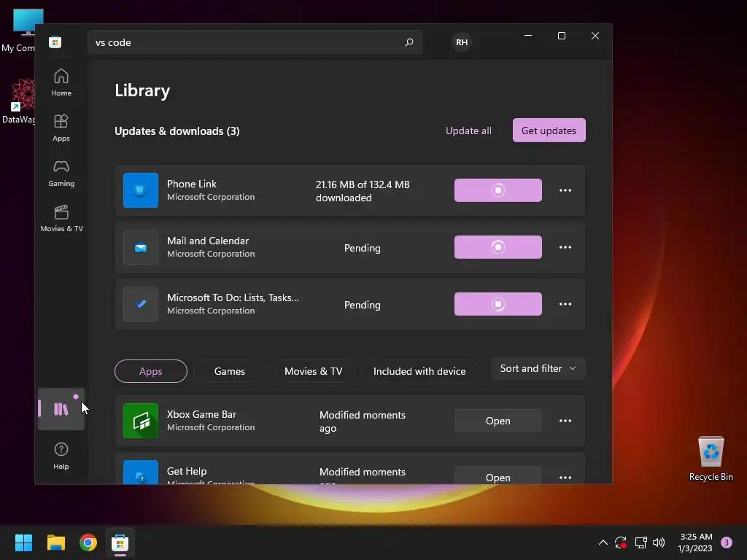747x560 pixels.
Task: Launch Google Chrome from the taskbar
Action: [x=88, y=542]
